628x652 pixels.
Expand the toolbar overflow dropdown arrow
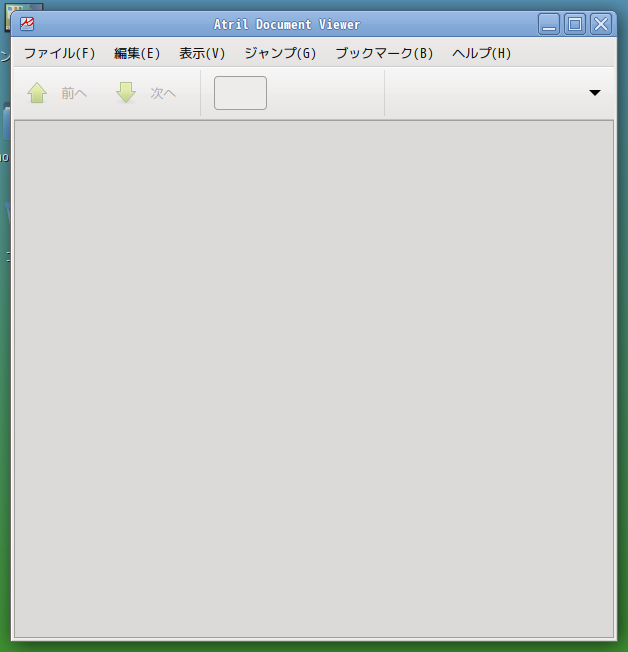tap(595, 93)
